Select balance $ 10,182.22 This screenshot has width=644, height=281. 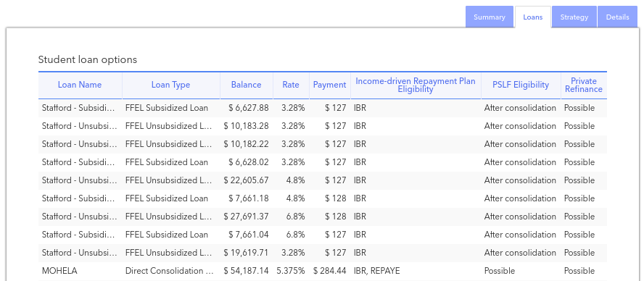[246, 144]
